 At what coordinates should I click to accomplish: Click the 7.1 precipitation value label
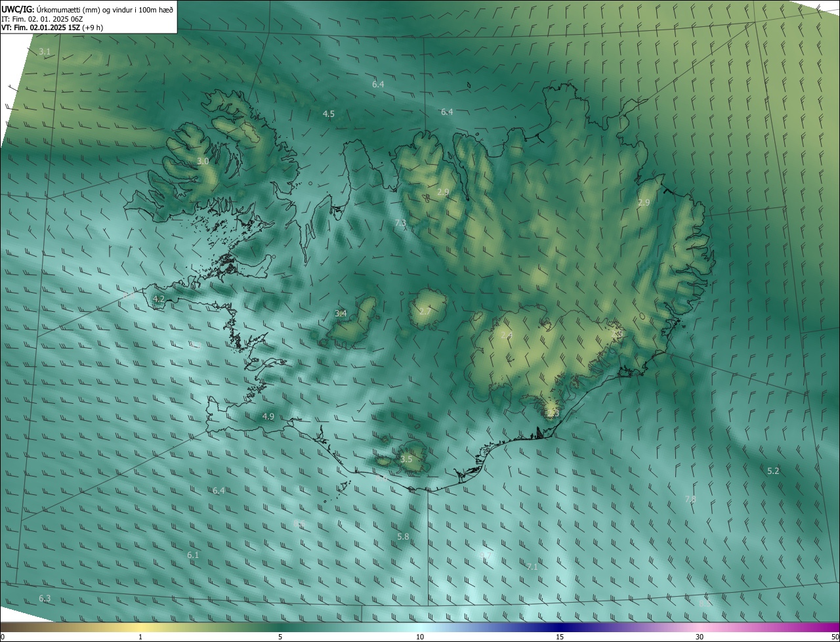532,567
